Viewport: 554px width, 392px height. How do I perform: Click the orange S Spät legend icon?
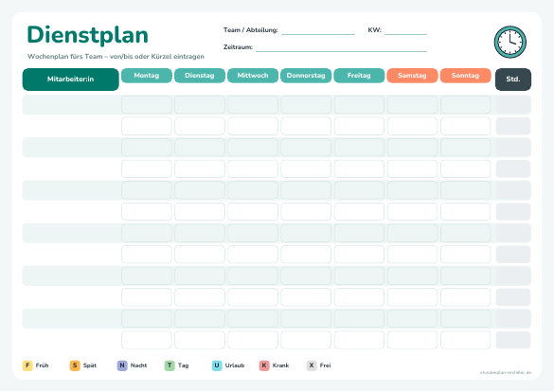(x=75, y=365)
